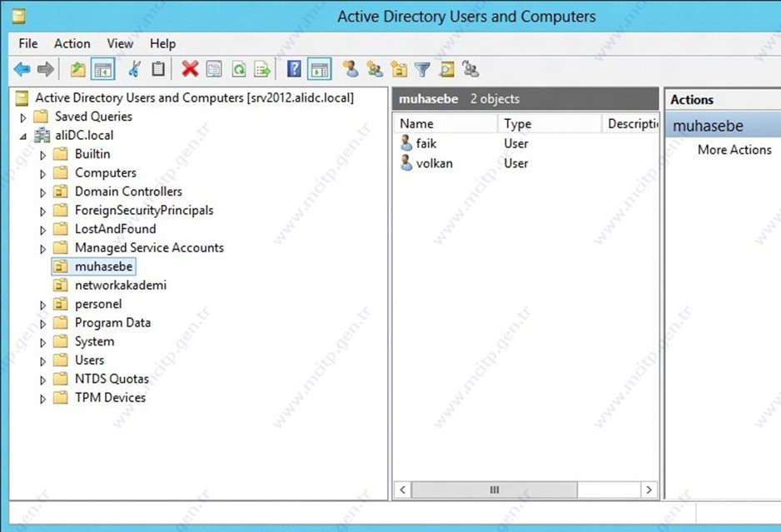The width and height of the screenshot is (781, 532).
Task: Click the muhasebe header in the Actions pane
Action: [724, 126]
